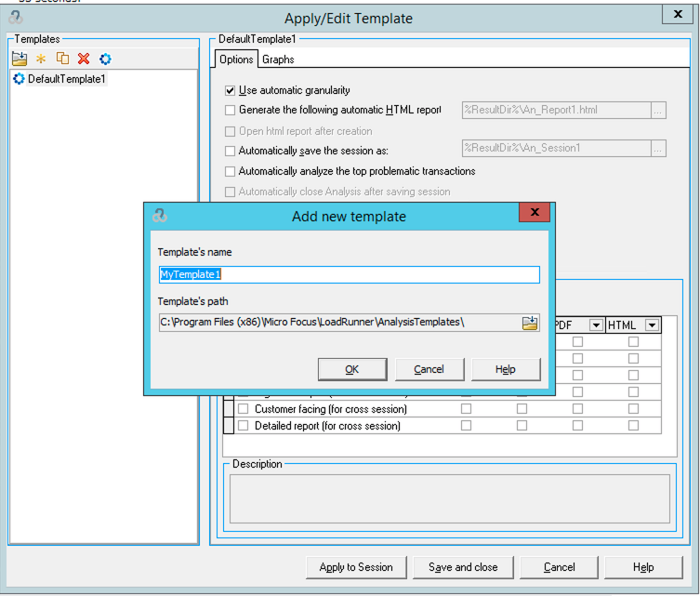Image resolution: width=700 pixels, height=596 pixels.
Task: Click the Duplicate template icon
Action: pyautogui.click(x=62, y=59)
